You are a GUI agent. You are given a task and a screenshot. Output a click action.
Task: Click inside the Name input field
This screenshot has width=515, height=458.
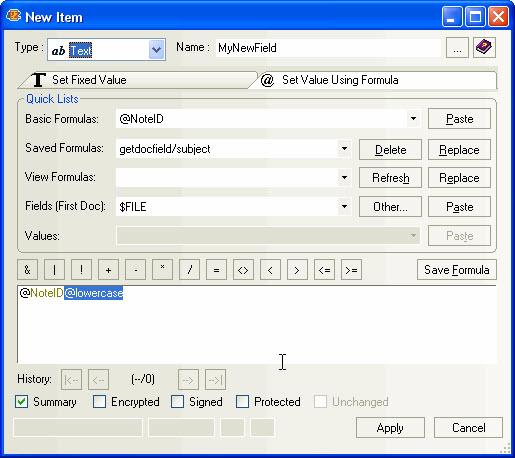click(x=328, y=48)
